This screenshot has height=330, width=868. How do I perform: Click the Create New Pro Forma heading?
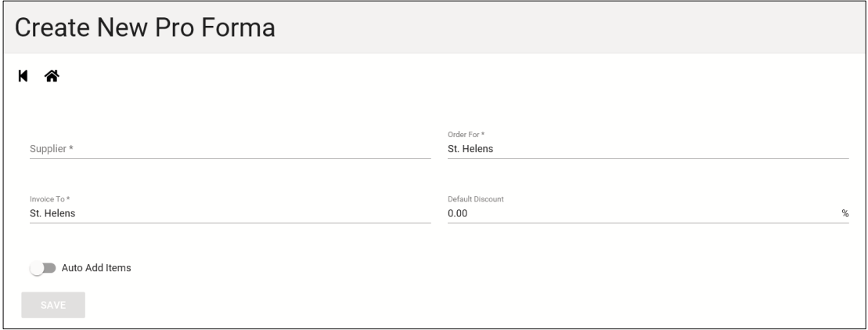(145, 27)
